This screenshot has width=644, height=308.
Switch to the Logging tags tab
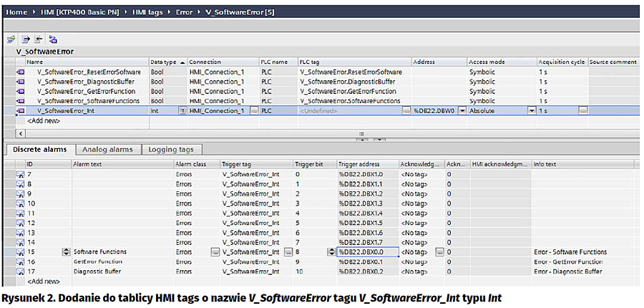point(171,150)
